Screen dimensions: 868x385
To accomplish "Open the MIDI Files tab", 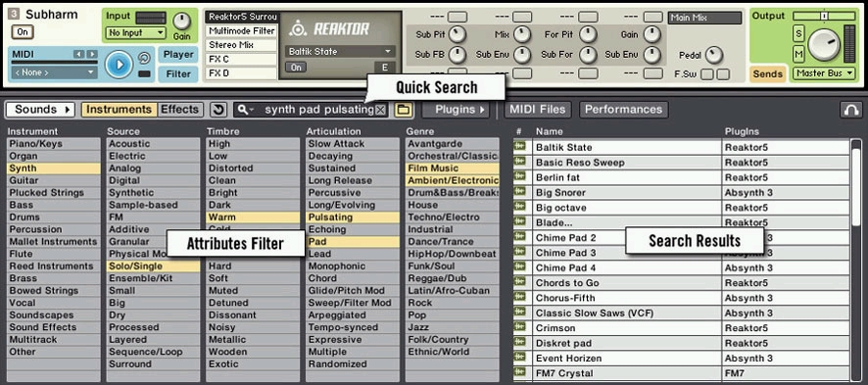I will [538, 110].
